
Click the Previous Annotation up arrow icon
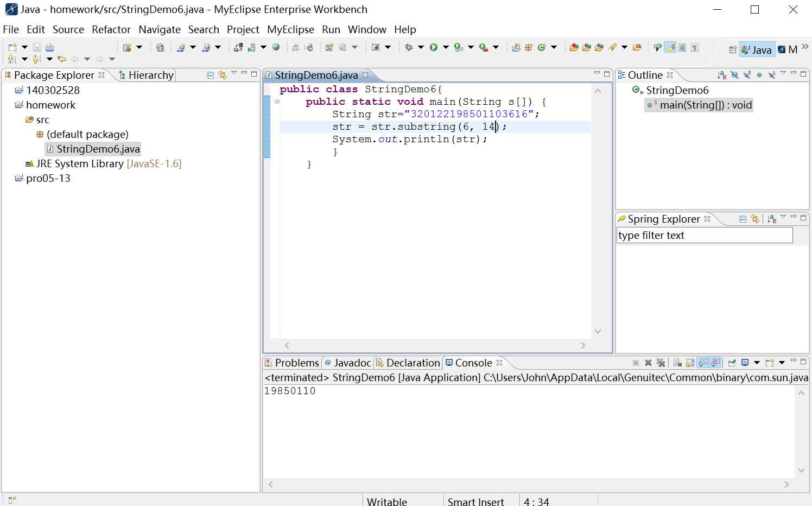[x=36, y=59]
